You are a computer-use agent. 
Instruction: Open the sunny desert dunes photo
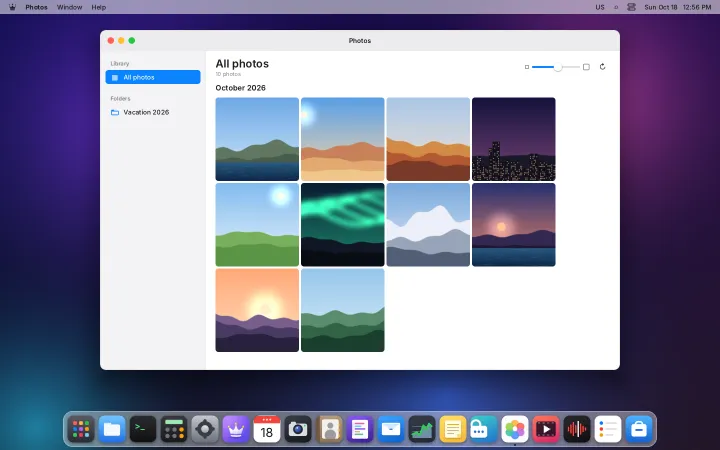coord(343,139)
